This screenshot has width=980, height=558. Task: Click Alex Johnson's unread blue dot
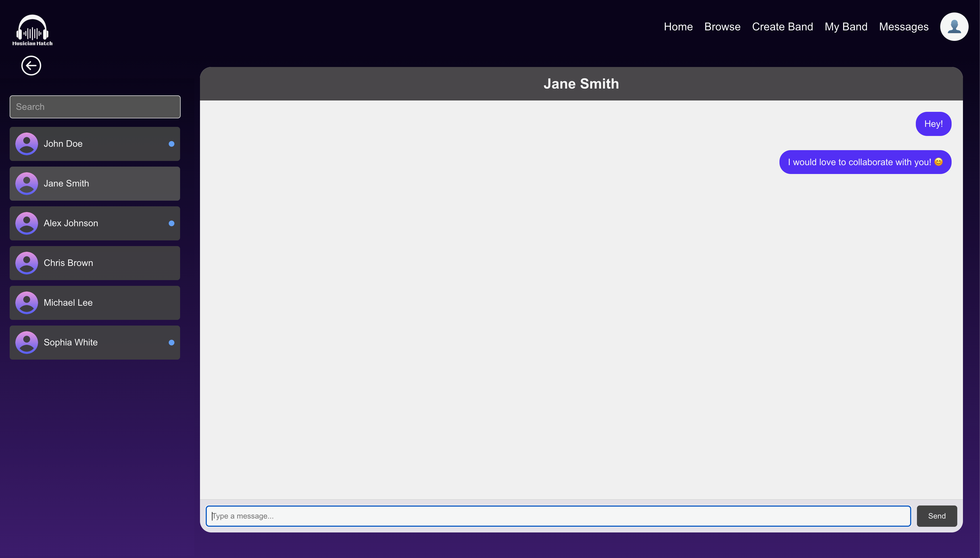(x=172, y=223)
